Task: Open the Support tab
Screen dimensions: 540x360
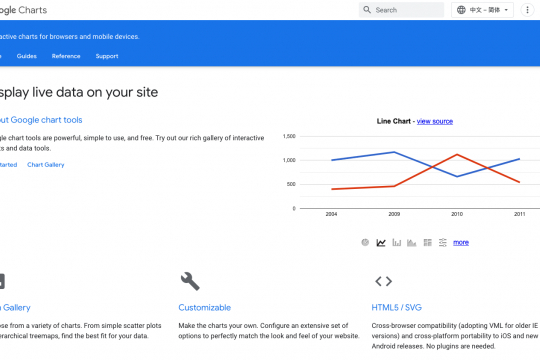Action: tap(107, 56)
